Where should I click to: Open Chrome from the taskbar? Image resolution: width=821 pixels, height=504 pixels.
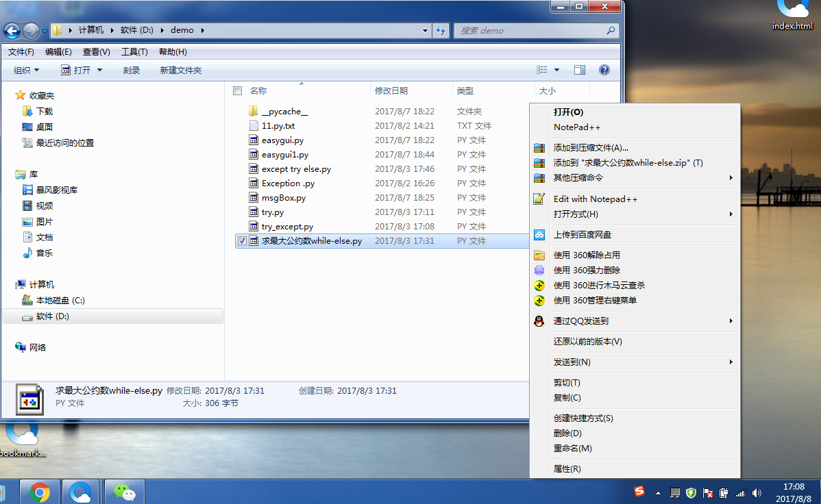40,492
